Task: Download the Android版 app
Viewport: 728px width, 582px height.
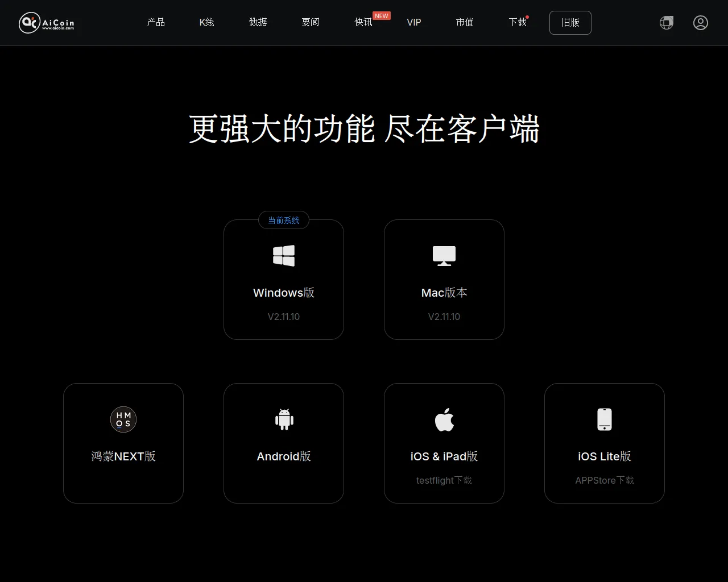Action: (284, 456)
